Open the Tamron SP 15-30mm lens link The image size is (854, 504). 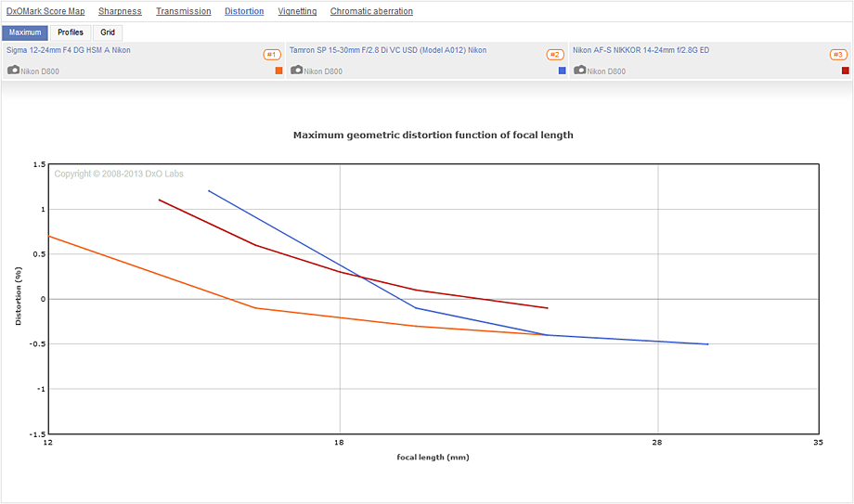point(388,50)
